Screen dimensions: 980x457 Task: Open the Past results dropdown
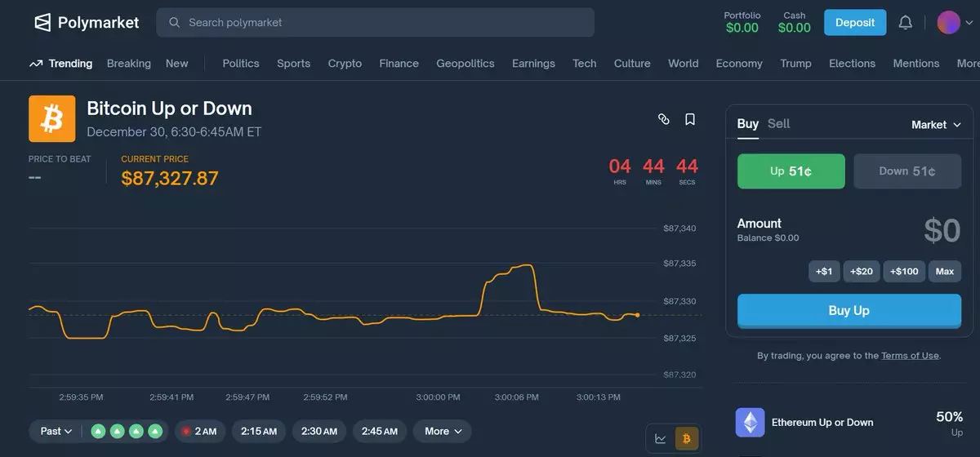(56, 431)
